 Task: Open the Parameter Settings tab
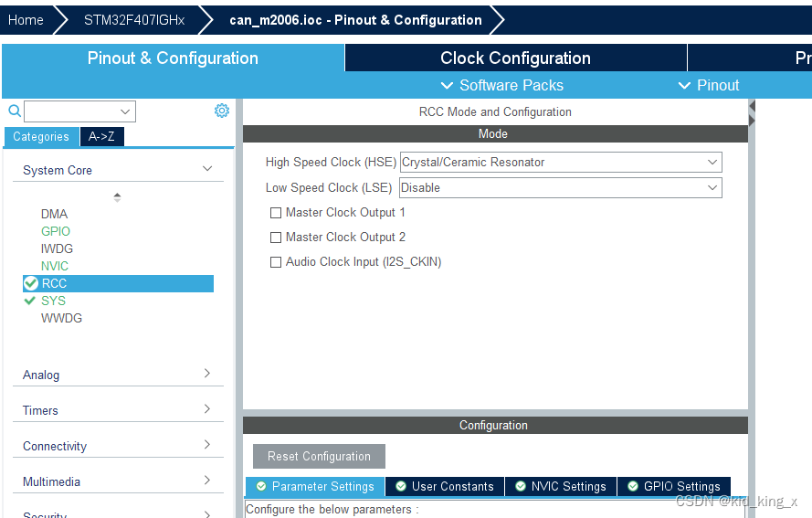pos(315,486)
